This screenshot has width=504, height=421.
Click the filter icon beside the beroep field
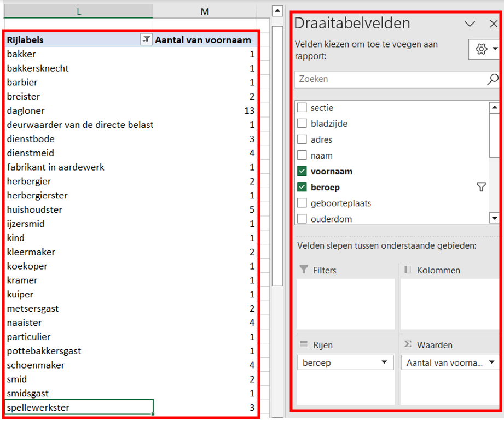pyautogui.click(x=481, y=187)
